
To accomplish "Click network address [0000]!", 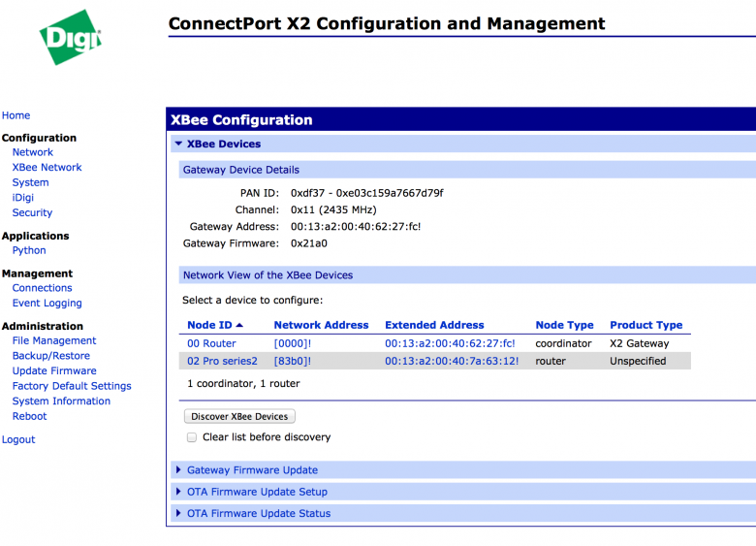I will (293, 343).
